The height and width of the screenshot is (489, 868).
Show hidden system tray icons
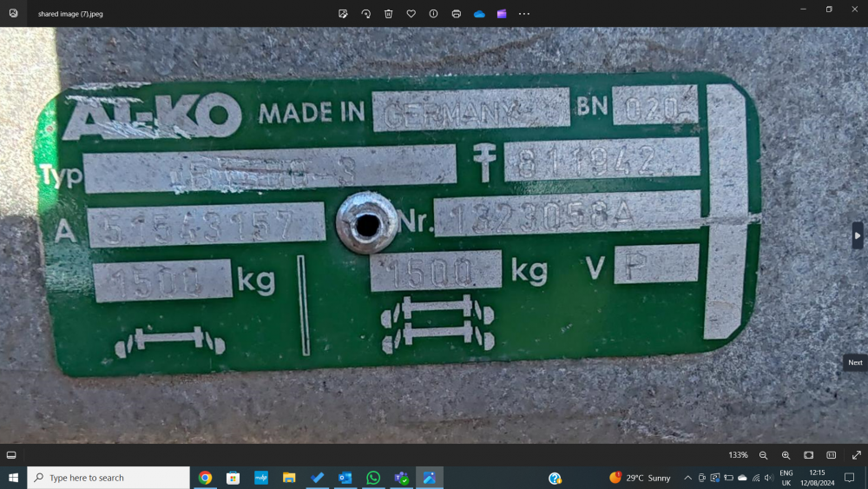[688, 478]
